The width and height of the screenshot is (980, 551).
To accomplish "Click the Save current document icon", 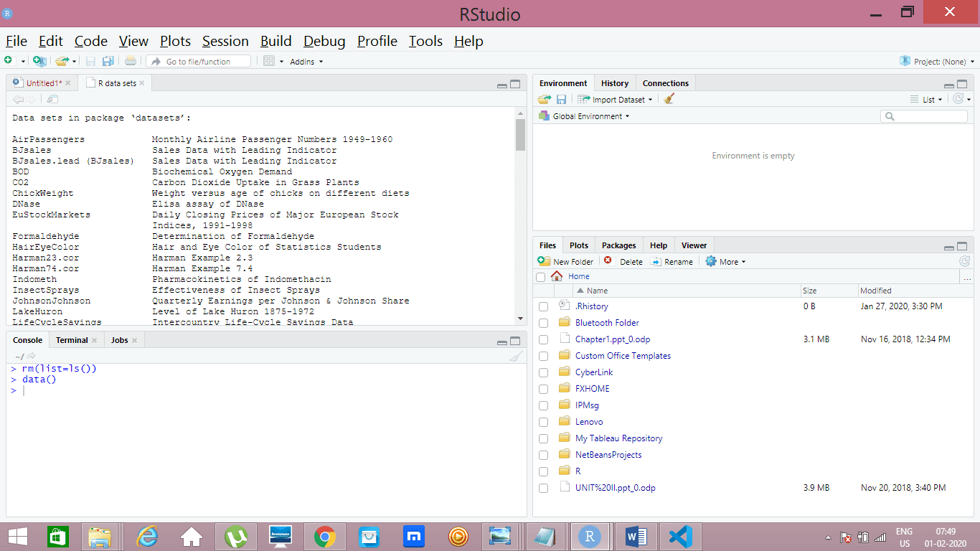I will pos(91,62).
